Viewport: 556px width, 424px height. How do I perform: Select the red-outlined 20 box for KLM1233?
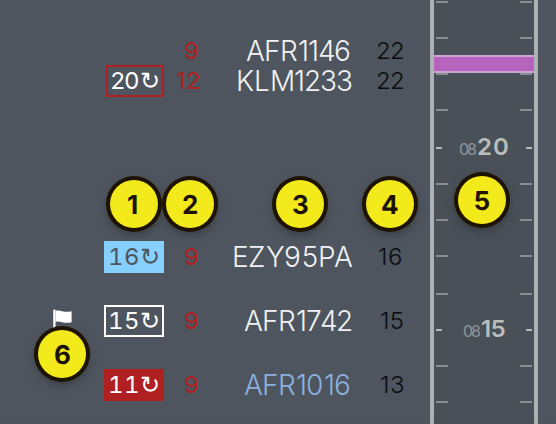point(135,81)
